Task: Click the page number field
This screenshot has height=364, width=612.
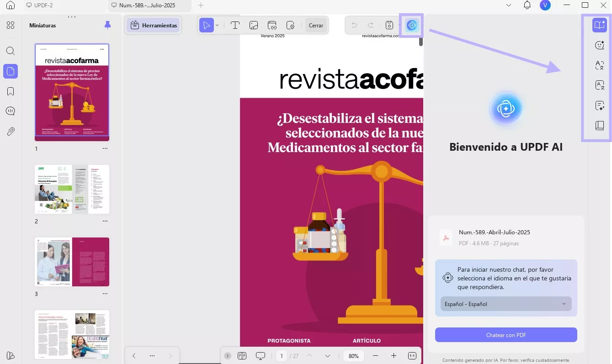Action: [x=282, y=356]
